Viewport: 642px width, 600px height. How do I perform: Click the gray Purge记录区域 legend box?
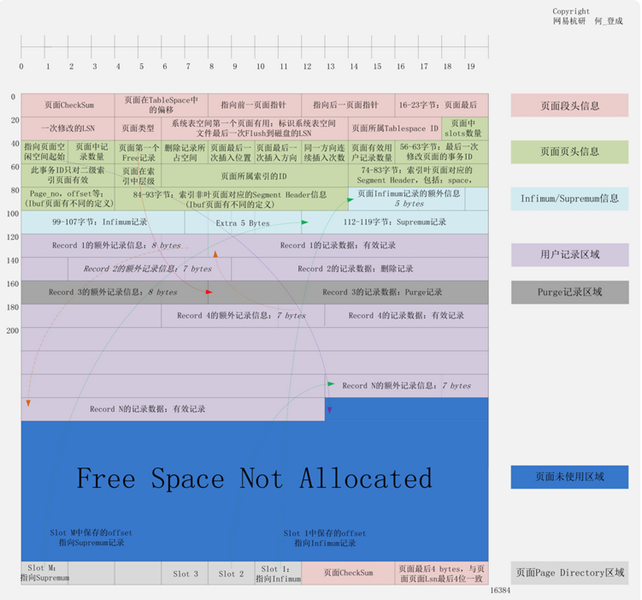click(x=570, y=292)
